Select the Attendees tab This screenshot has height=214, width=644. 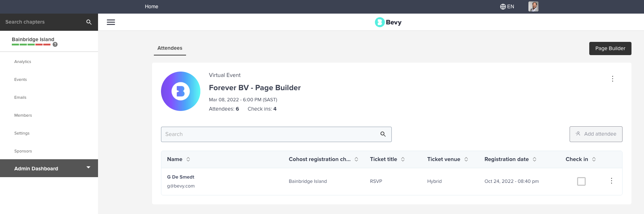pos(170,48)
